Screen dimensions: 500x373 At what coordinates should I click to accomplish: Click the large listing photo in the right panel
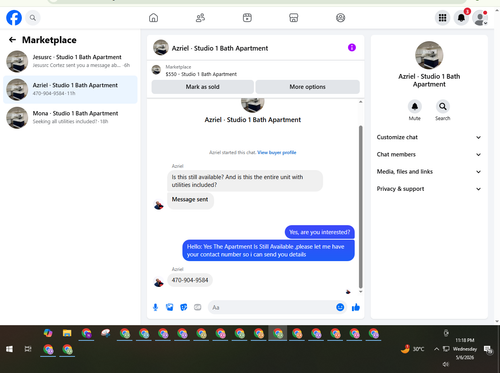(x=429, y=55)
